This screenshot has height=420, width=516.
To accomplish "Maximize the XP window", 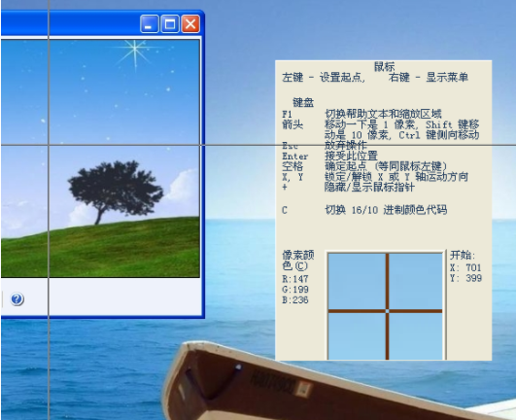I will [x=170, y=24].
